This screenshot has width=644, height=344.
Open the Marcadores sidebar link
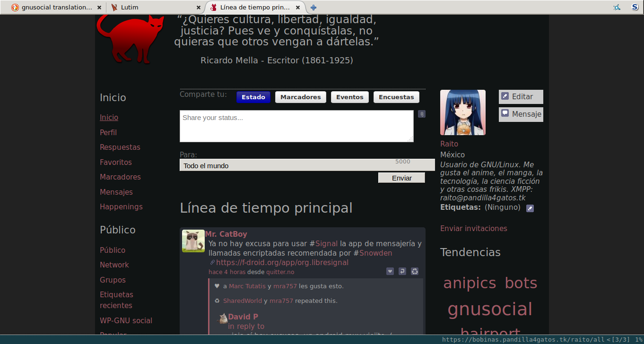[120, 177]
